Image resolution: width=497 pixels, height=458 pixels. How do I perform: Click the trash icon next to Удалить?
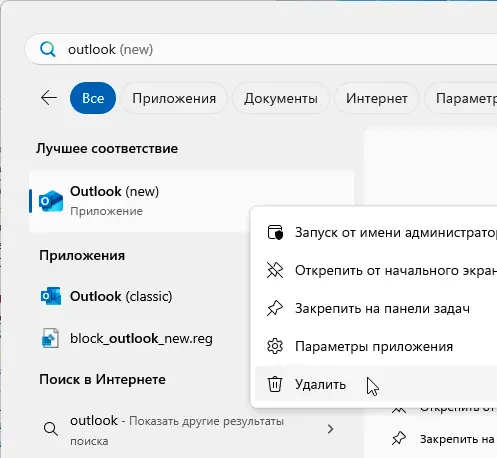click(275, 384)
